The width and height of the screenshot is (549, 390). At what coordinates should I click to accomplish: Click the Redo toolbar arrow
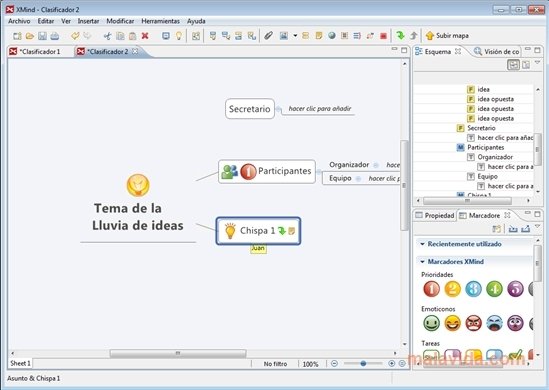pos(87,36)
